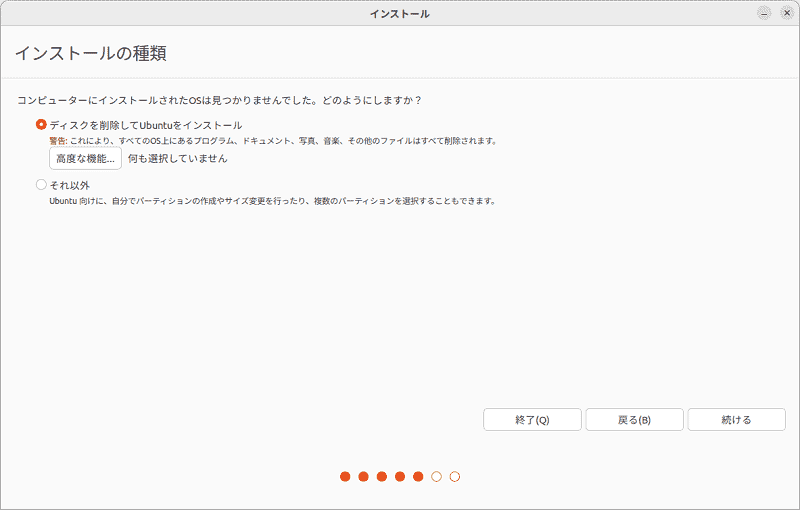Click the warning text starting with '警告:'
800x510 pixels.
click(x=273, y=141)
